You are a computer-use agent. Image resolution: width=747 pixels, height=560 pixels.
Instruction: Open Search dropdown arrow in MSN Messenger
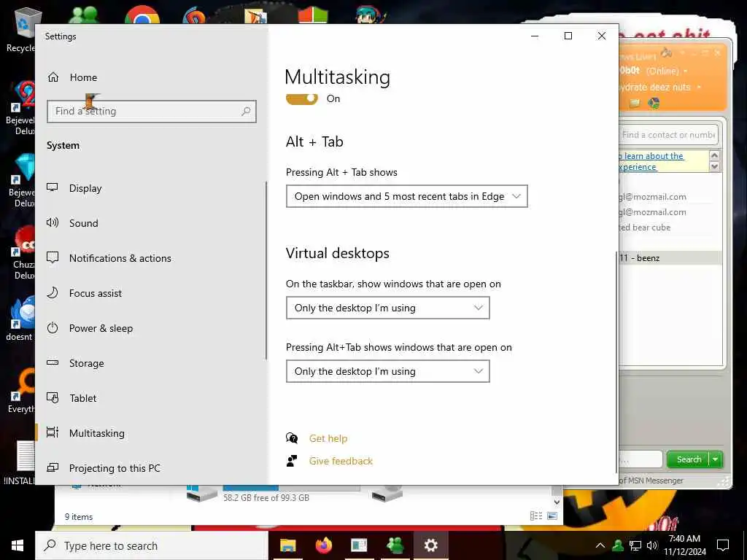tap(716, 459)
